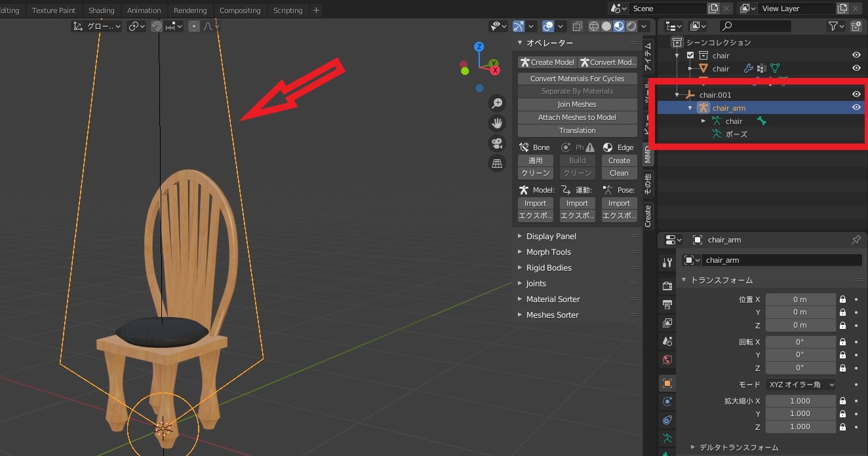Open the Render properties tab icon
The image size is (868, 456).
(667, 286)
